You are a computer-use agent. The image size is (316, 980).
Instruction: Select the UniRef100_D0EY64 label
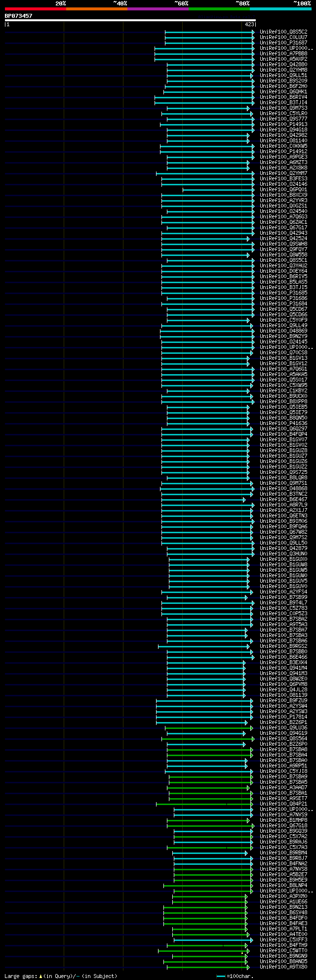point(283,271)
